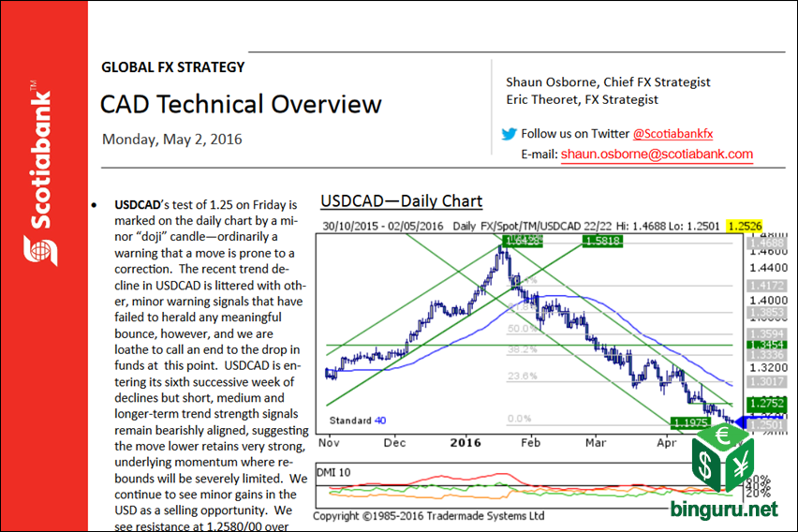
Task: Click the gray 1.3017 price label
Action: click(767, 381)
